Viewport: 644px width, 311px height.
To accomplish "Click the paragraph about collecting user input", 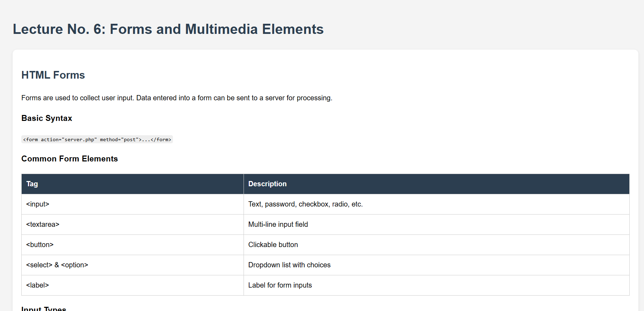I will click(176, 98).
